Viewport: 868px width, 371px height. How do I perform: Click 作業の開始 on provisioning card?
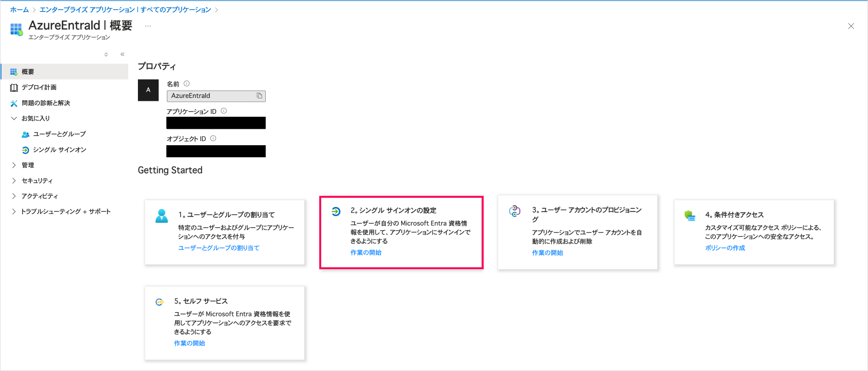click(x=547, y=253)
